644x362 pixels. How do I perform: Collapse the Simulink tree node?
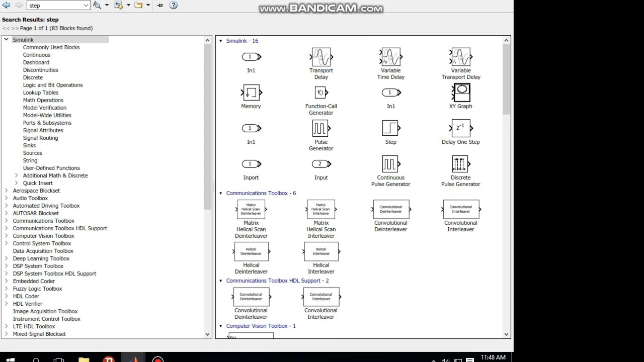point(6,40)
